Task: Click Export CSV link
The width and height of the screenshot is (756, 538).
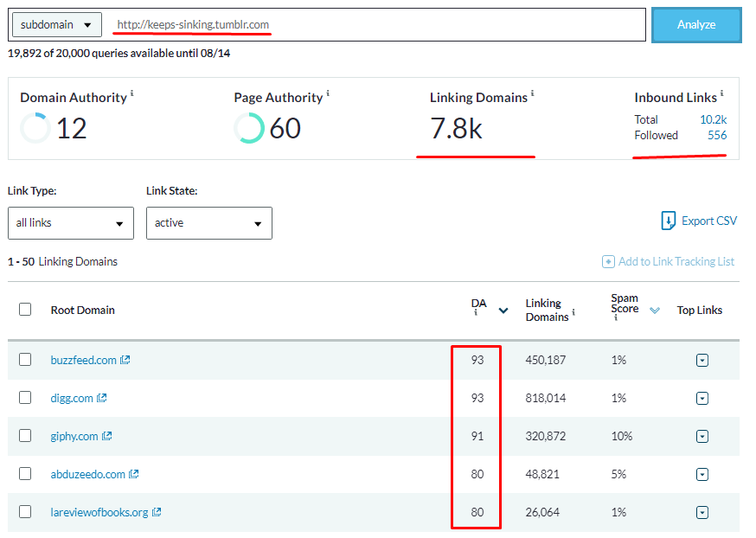Action: pyautogui.click(x=708, y=221)
